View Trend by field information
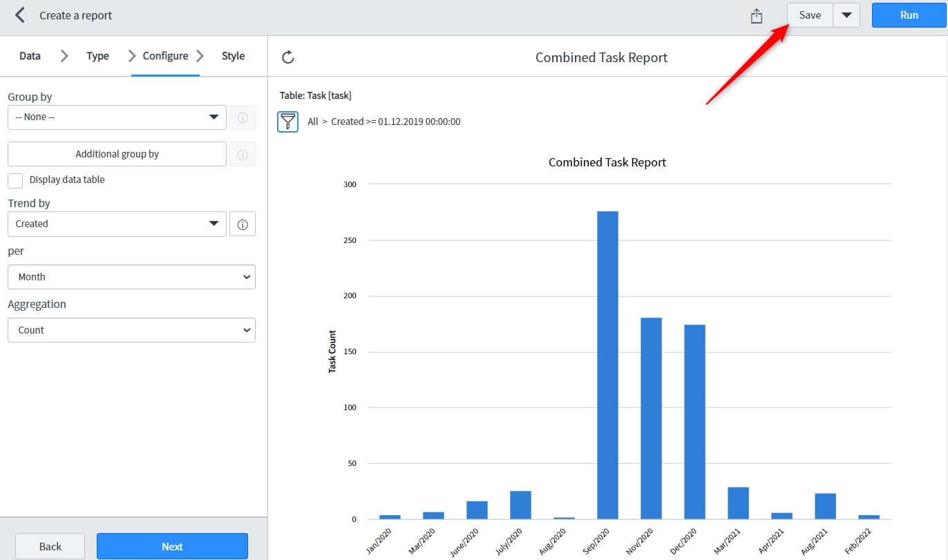 click(243, 224)
